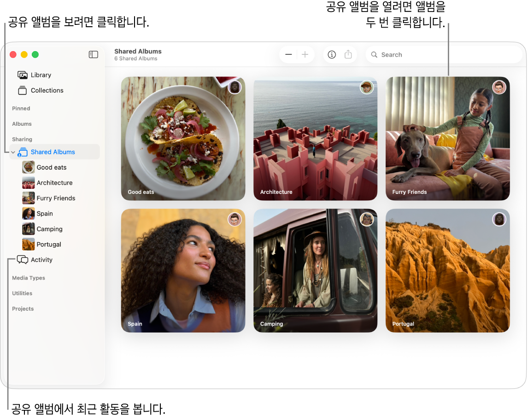Image resolution: width=528 pixels, height=420 pixels.
Task: Click the Shared Albums window title
Action: [138, 51]
